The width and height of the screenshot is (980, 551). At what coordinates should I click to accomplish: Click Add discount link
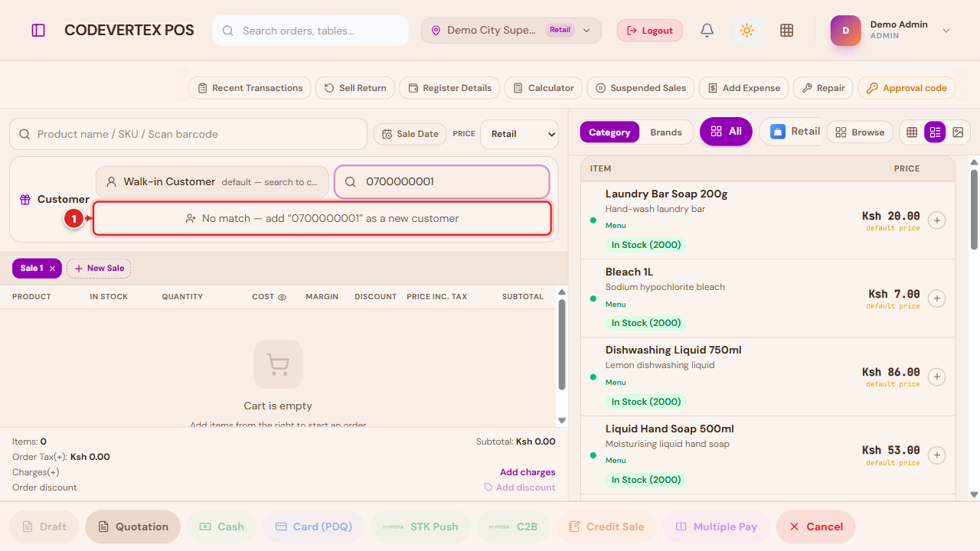point(520,487)
